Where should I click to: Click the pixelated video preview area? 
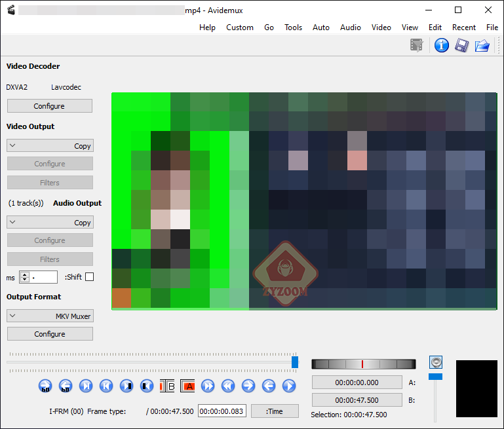304,201
